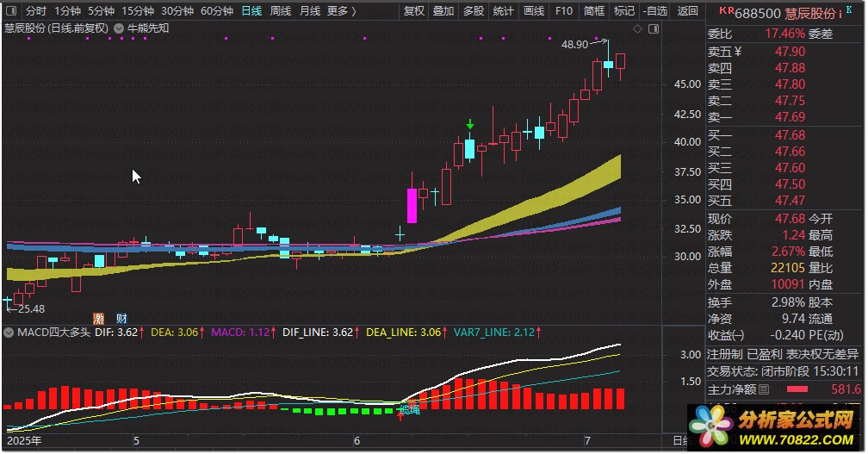
Task: Select the 日线 daily chart tab
Action: click(x=251, y=10)
